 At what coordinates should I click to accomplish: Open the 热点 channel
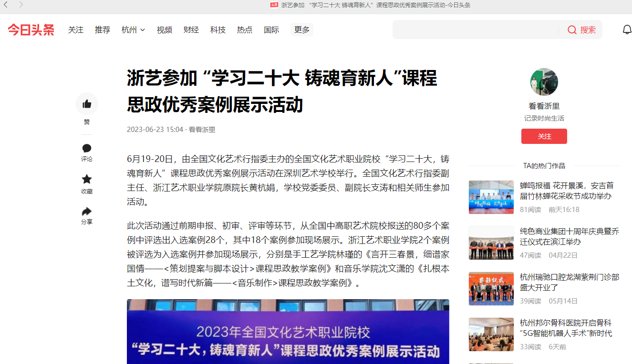coord(245,30)
